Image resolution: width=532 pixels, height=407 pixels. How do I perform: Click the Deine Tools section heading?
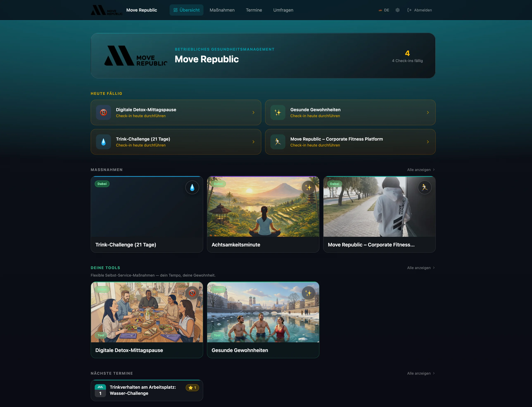[x=106, y=268]
